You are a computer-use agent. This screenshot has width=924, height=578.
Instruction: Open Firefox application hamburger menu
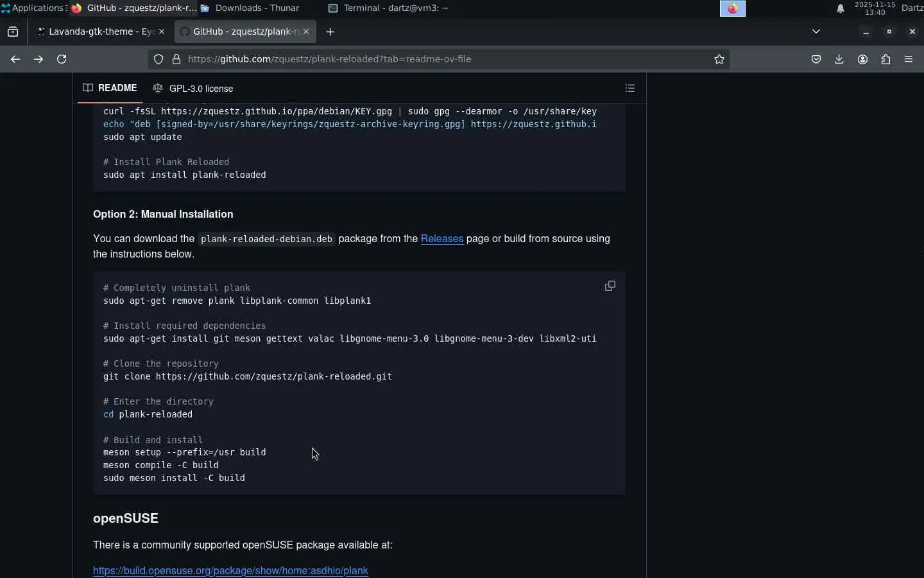pos(909,59)
